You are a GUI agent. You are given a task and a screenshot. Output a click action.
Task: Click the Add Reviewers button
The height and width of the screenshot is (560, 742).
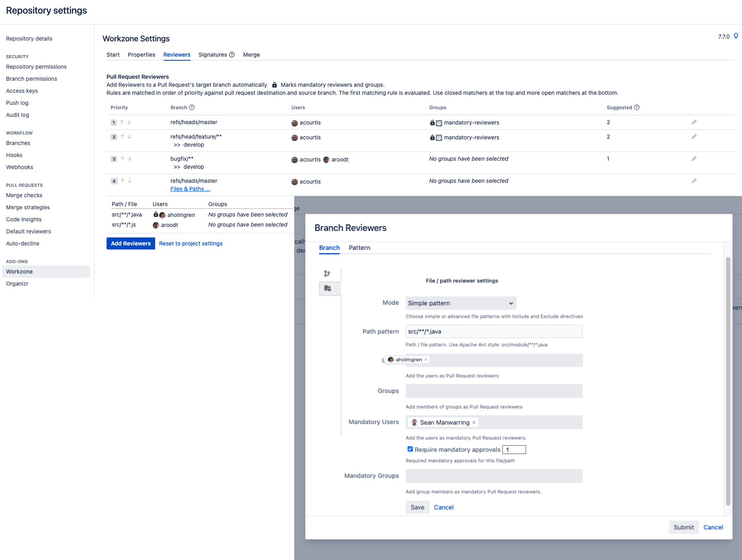click(x=131, y=243)
